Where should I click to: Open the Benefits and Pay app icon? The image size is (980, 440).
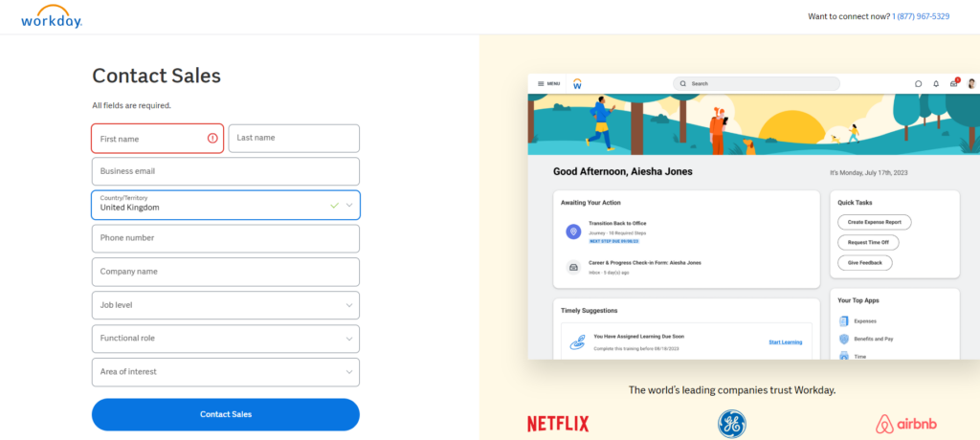[844, 339]
